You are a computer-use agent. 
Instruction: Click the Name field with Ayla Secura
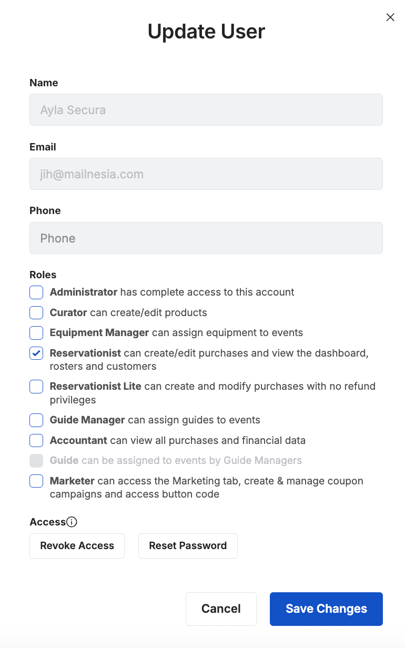coord(206,110)
